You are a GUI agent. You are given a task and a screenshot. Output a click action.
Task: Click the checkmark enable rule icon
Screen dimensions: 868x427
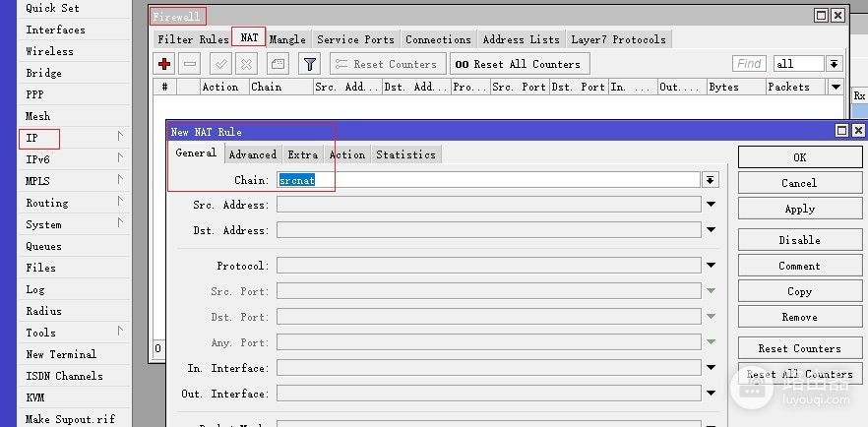220,64
